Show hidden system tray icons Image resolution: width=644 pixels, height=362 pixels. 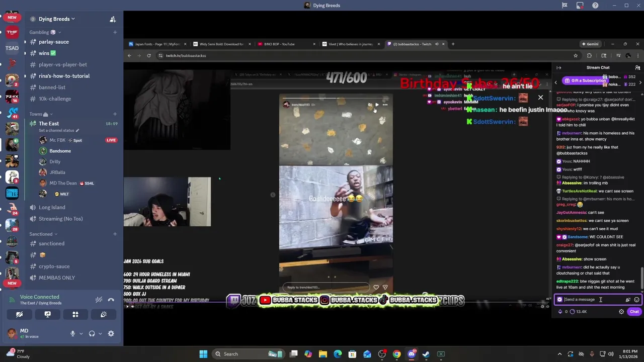point(559,354)
